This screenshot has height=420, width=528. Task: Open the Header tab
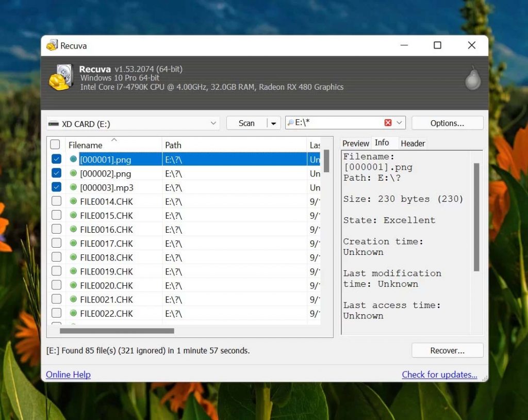pyautogui.click(x=412, y=143)
